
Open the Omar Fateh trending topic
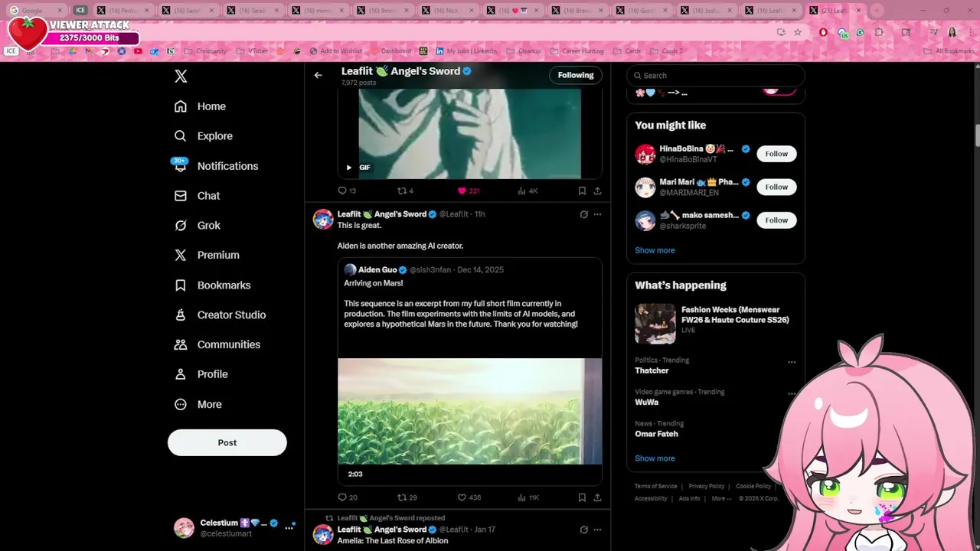coord(656,434)
